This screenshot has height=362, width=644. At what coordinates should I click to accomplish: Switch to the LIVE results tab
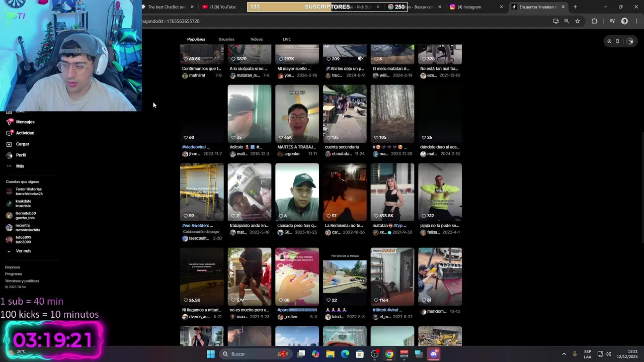(x=286, y=39)
